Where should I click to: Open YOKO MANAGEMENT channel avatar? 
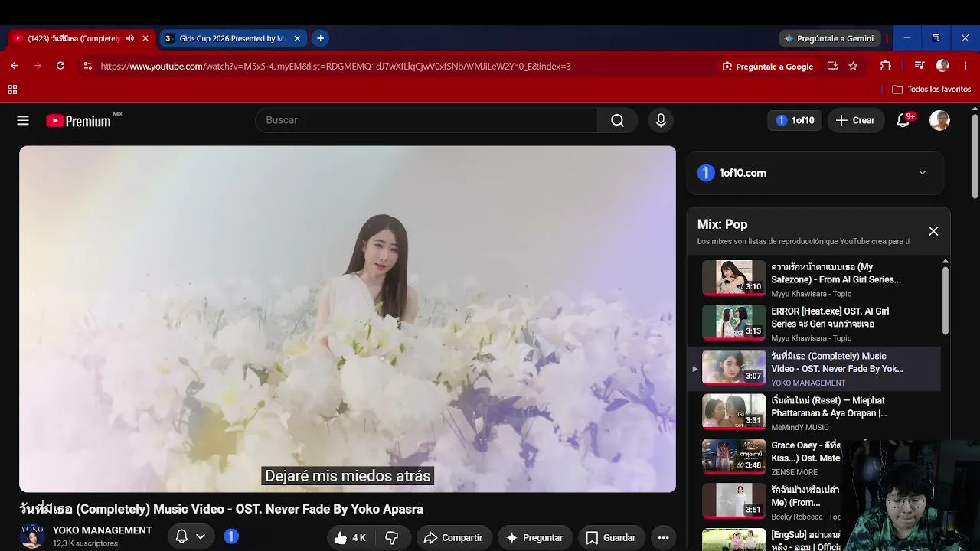[31, 536]
